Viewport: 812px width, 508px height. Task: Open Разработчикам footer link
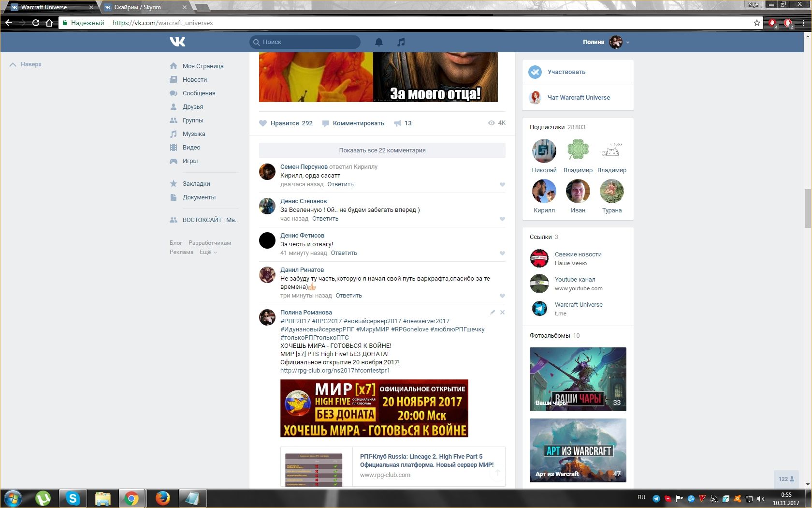pos(210,243)
